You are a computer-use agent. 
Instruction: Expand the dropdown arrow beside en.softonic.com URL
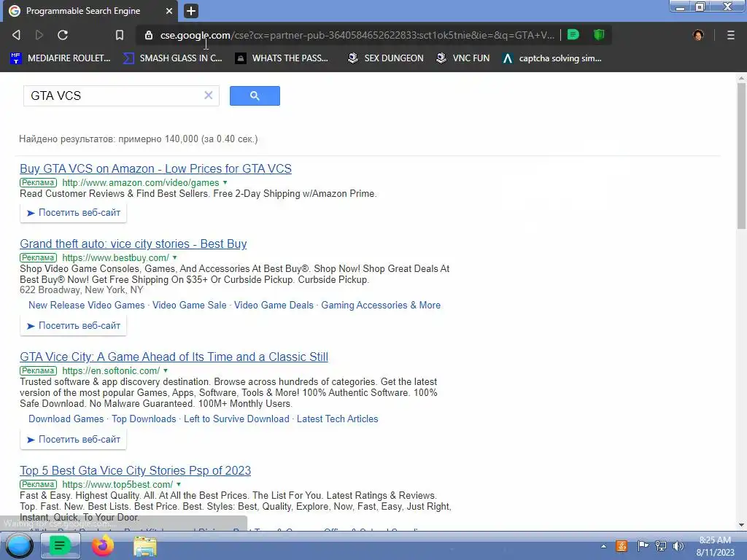(166, 370)
